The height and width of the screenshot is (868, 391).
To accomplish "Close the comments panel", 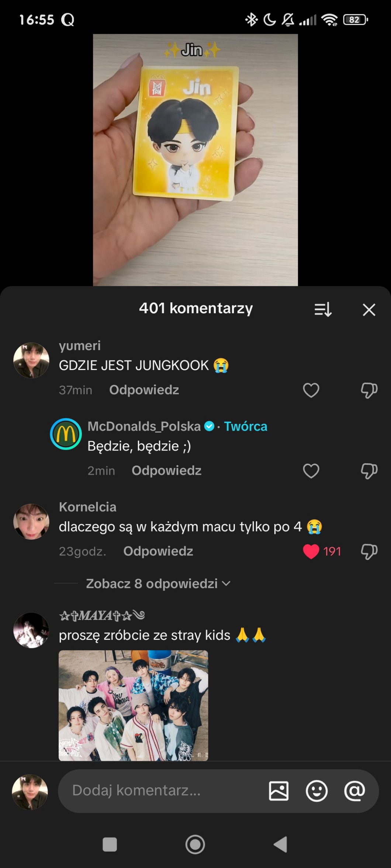I will coord(369,310).
